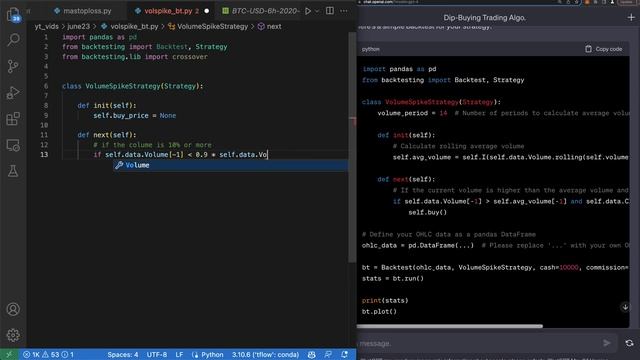Start a new chat with plus icon
This screenshot has height=360, width=640.
click(631, 18)
